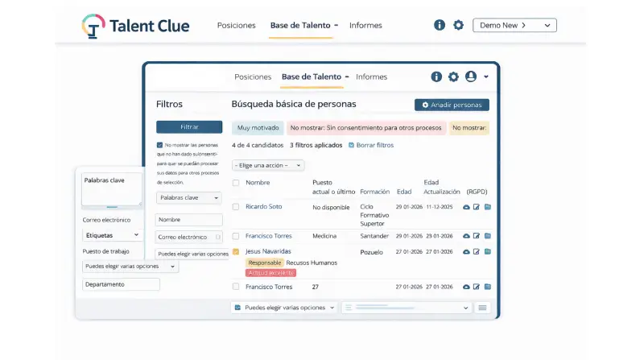
Task: Click the edit icon in the row showing 27
Action: [477, 287]
